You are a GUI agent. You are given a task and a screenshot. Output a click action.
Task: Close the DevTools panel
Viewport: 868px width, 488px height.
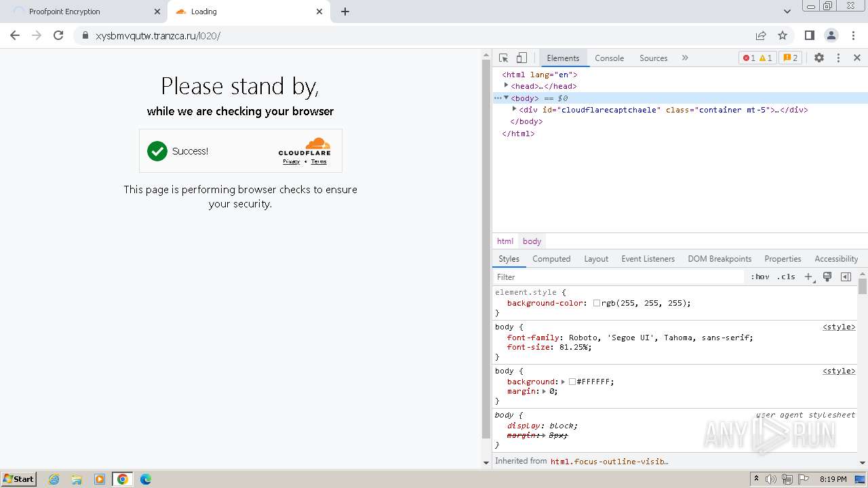coord(857,58)
